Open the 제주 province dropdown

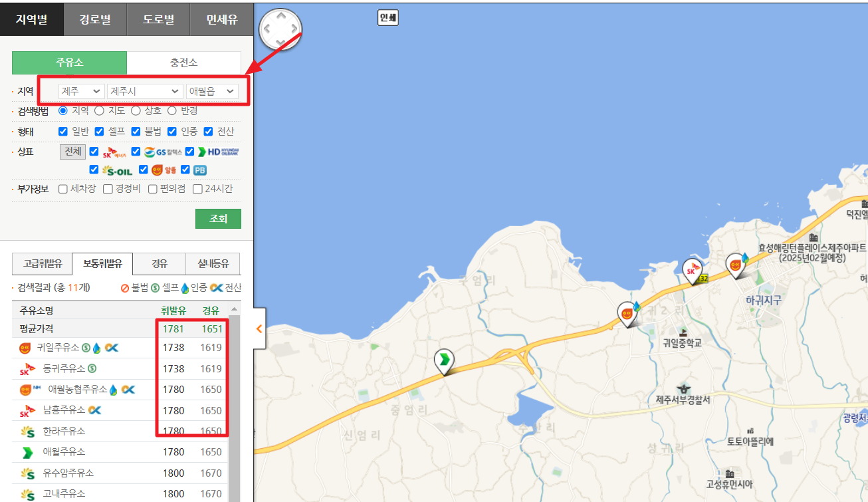click(82, 91)
